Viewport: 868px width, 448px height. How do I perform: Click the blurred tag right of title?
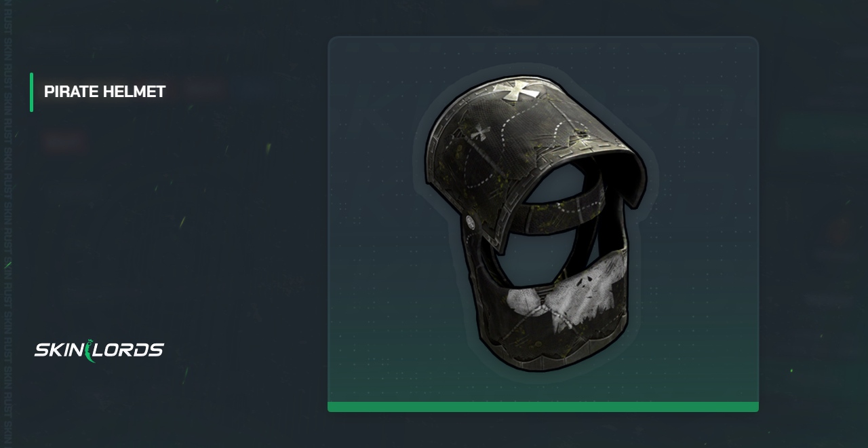click(x=205, y=89)
